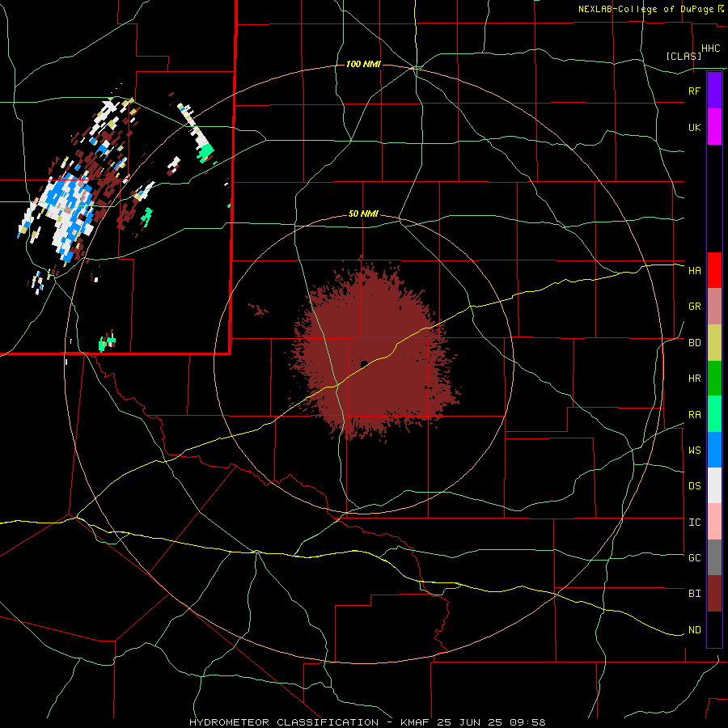The width and height of the screenshot is (728, 728).
Task: Select the BD yellow legend swatch
Action: 714,342
